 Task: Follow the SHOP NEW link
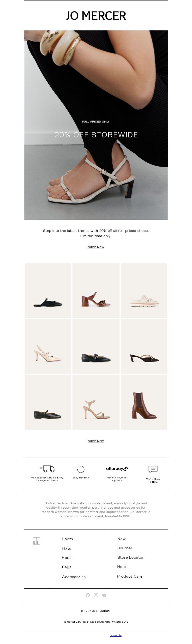[x=96, y=441]
